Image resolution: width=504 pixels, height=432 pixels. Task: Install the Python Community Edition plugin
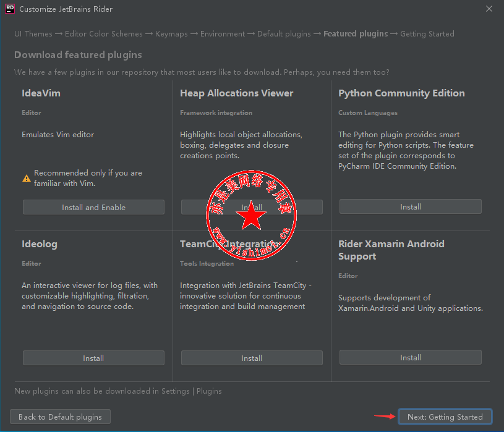point(411,206)
